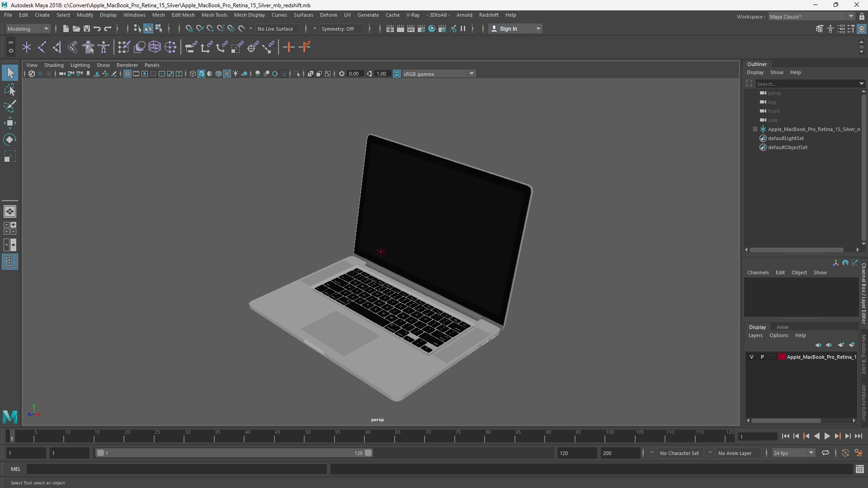Click the Attribute Editor vertical tab

pyautogui.click(x=863, y=403)
